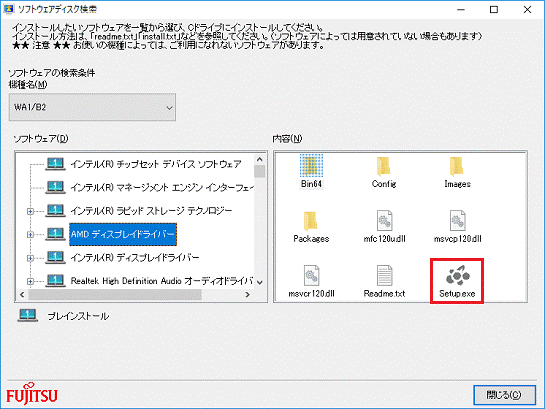Image resolution: width=545 pixels, height=409 pixels.
Task: Click the title bar application icon
Action: pyautogui.click(x=8, y=9)
